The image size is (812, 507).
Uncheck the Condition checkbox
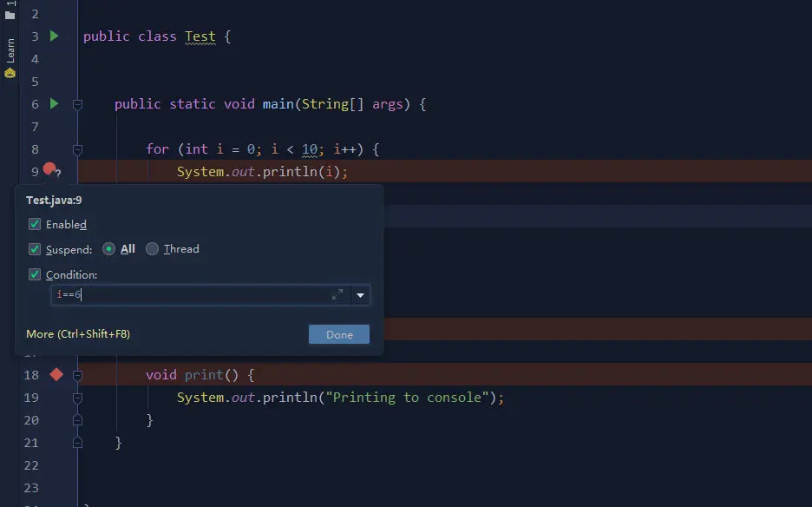(35, 274)
